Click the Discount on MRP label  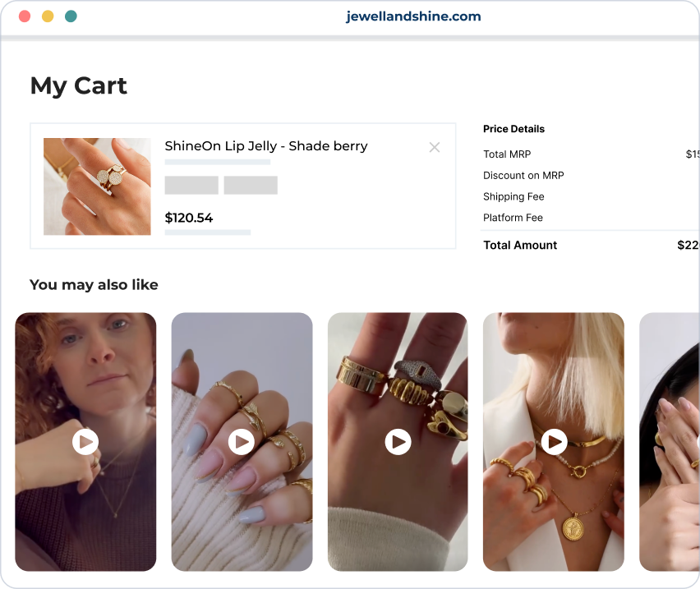523,175
